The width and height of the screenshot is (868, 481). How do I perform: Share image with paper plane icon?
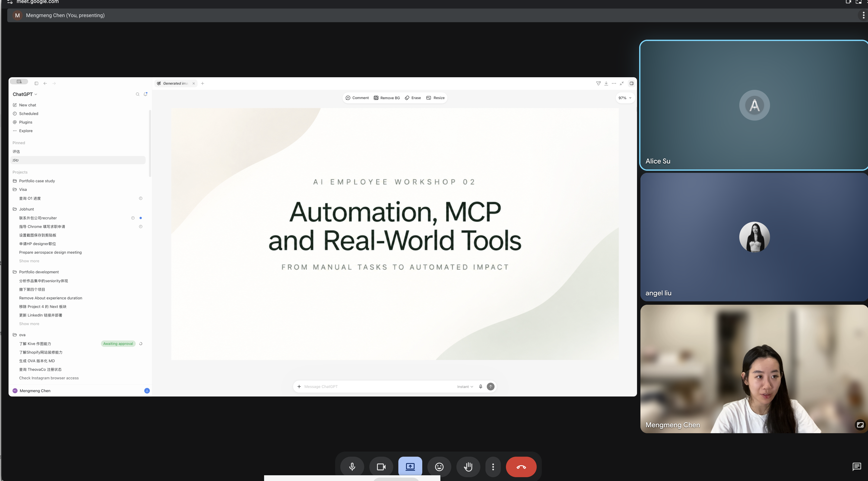pos(598,83)
